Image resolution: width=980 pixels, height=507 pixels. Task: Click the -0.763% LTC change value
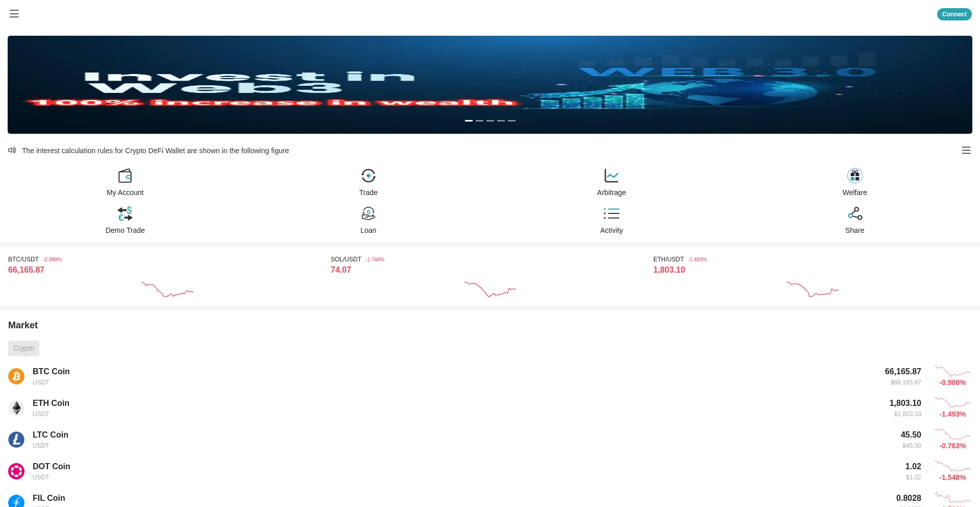click(952, 446)
